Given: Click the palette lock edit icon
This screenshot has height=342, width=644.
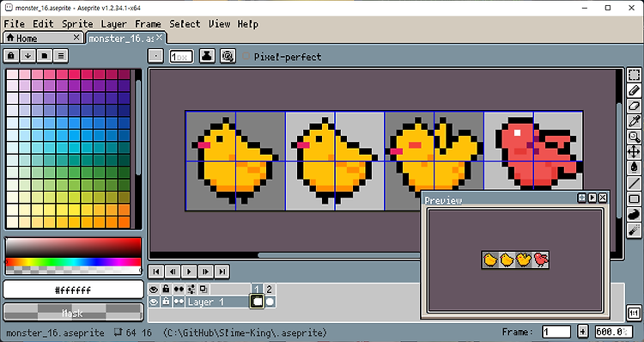Looking at the screenshot, I should (11, 56).
